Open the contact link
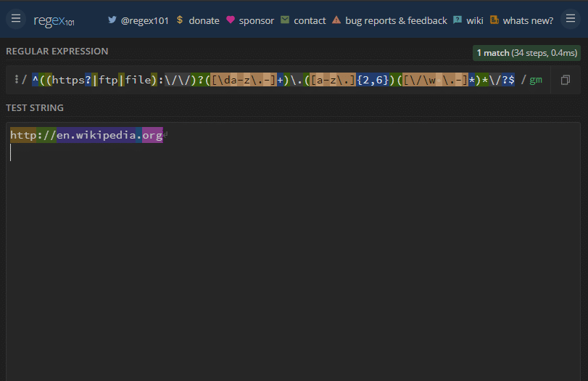588x381 pixels. (310, 20)
